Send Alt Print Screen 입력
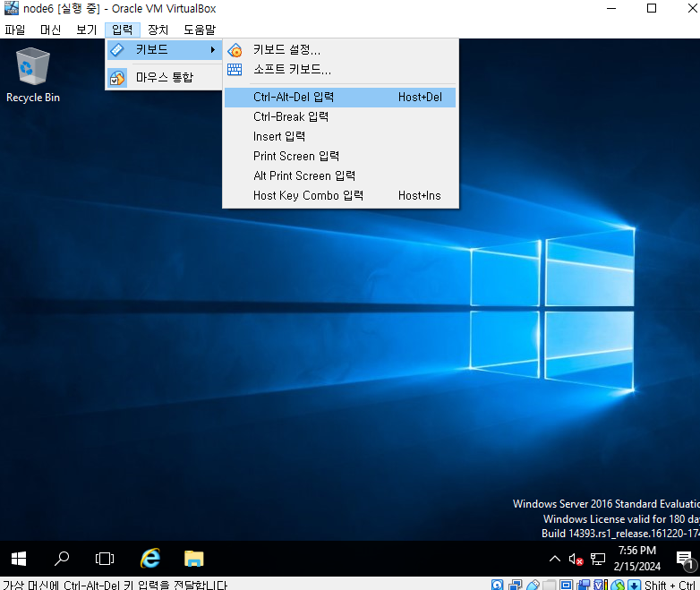The height and width of the screenshot is (590, 700). click(340, 176)
